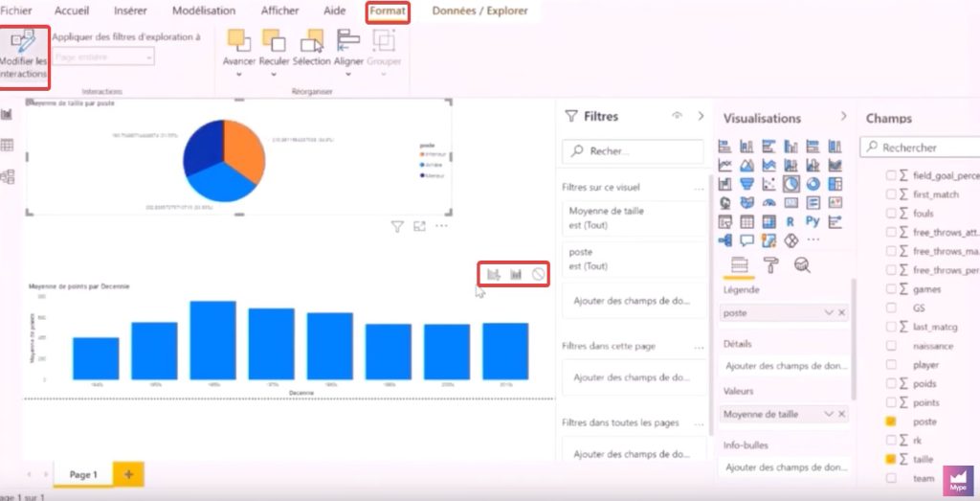Remove Moyenne de taille from Valeurs
Viewport: 980px width, 501px height.
842,414
